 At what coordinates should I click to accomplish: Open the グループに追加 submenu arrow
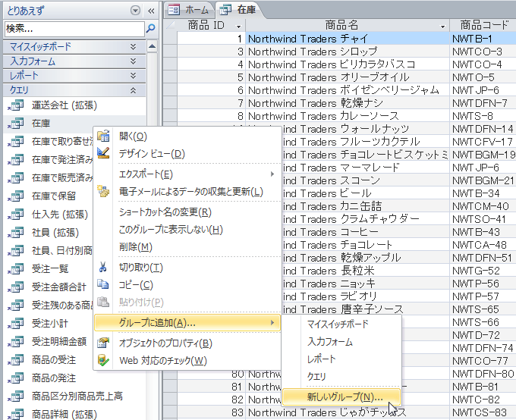(272, 323)
